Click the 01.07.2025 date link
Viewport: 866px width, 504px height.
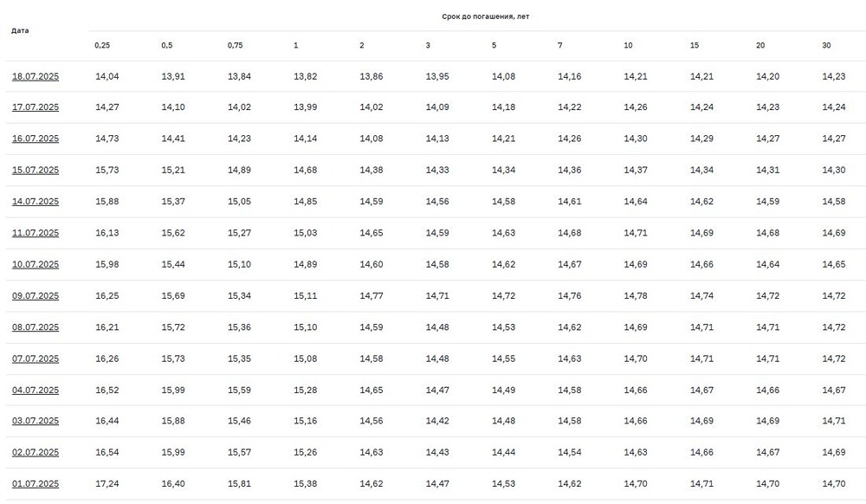[x=36, y=484]
